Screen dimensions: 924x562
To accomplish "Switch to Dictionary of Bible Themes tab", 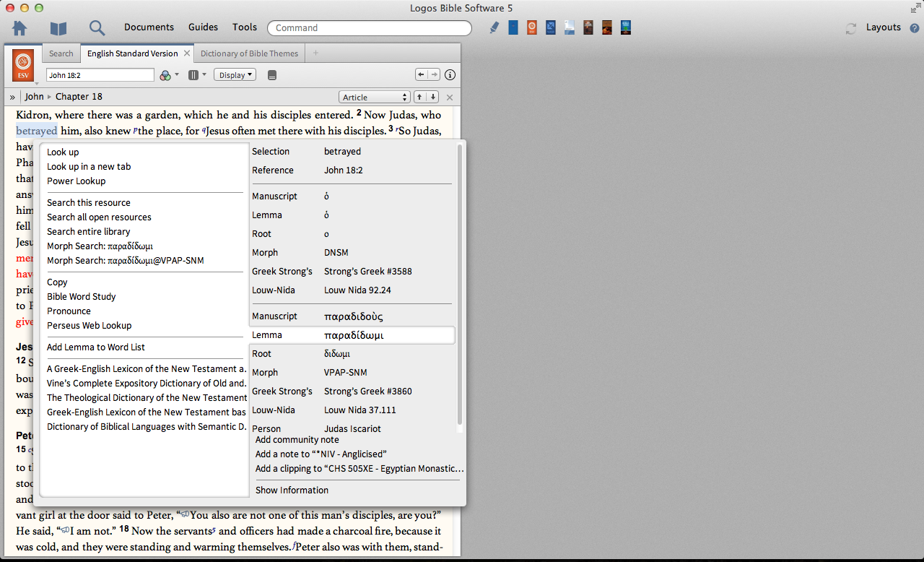I will tap(249, 53).
